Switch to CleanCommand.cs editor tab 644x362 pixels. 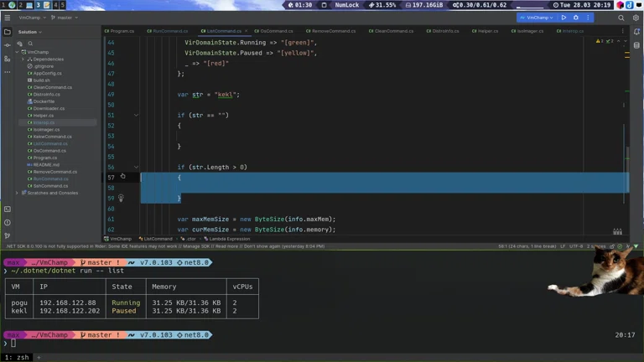(391, 31)
